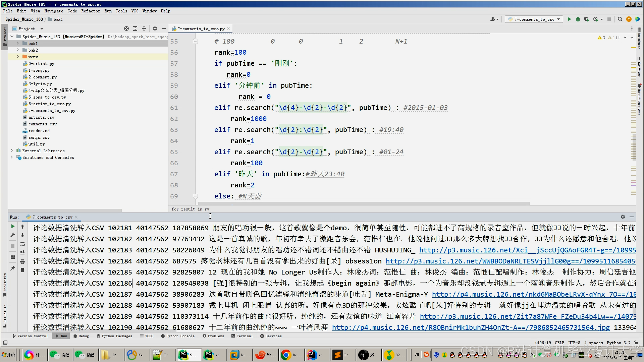Expand External Libraries node
The height and width of the screenshot is (362, 644).
pos(12,150)
